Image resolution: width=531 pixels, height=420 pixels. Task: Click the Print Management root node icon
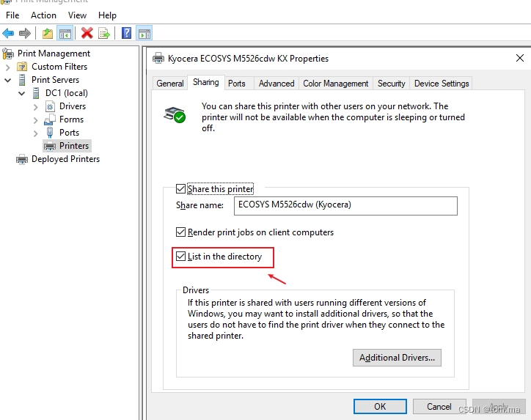(8, 54)
